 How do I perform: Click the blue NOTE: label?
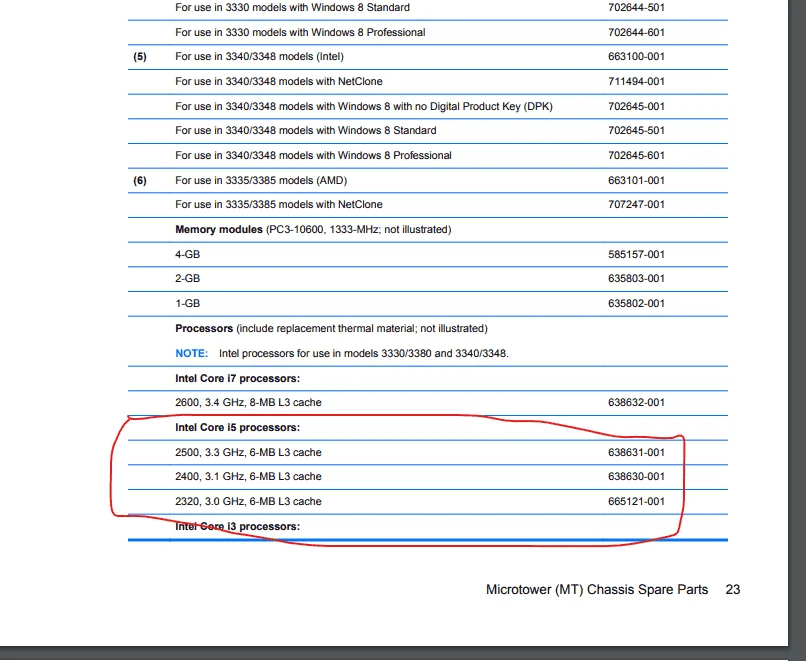click(x=192, y=354)
